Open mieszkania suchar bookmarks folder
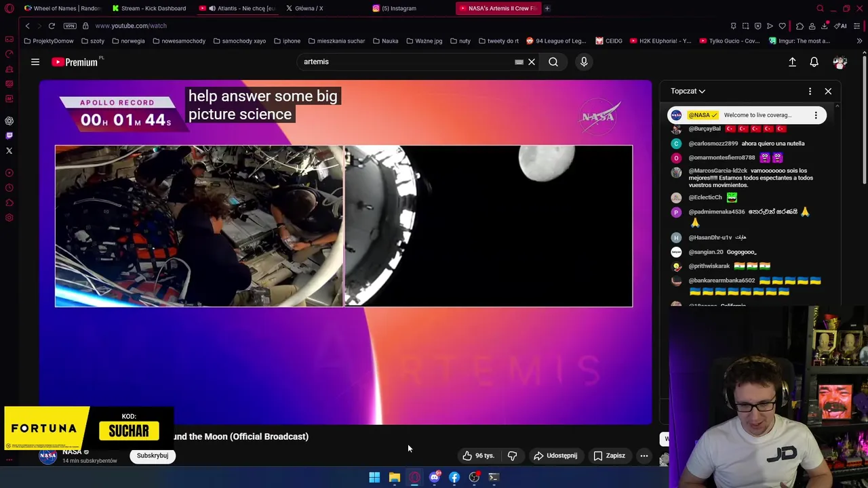Image resolution: width=868 pixels, height=488 pixels. coord(336,41)
